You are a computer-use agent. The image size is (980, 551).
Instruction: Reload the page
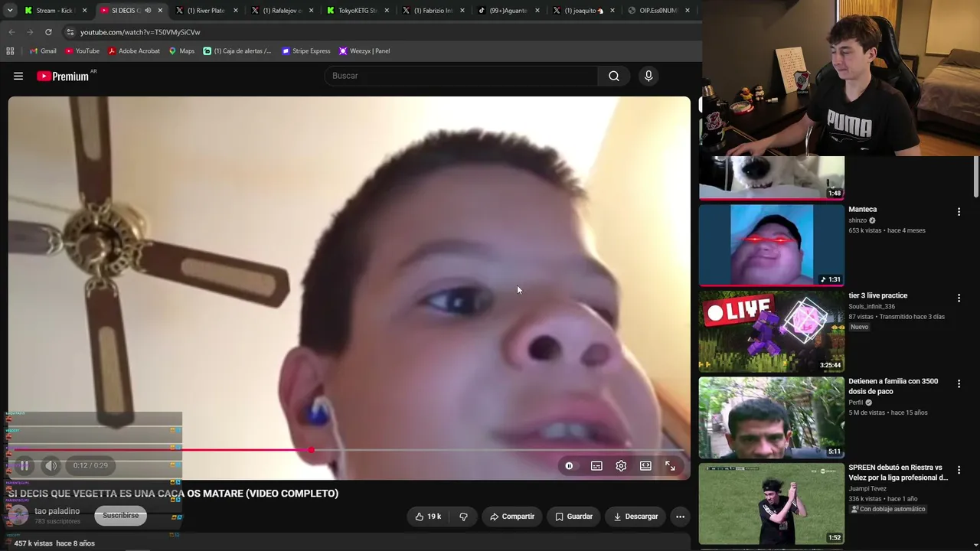point(48,32)
